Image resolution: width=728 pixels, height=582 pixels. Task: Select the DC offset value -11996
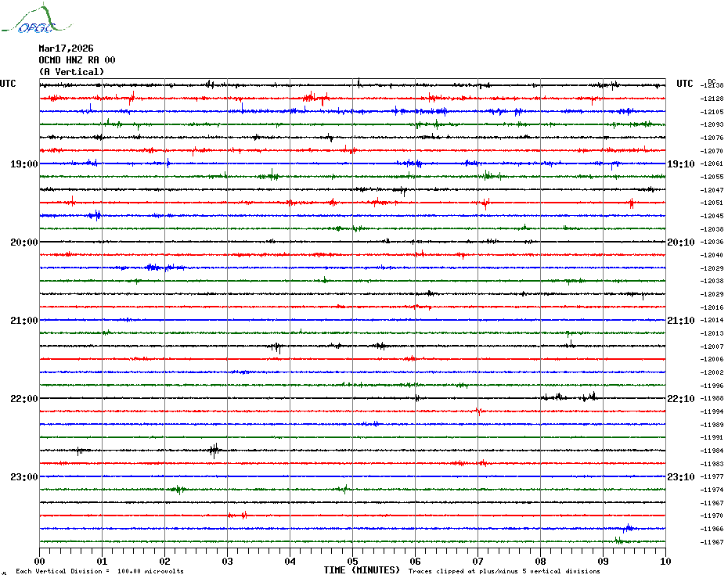(712, 386)
